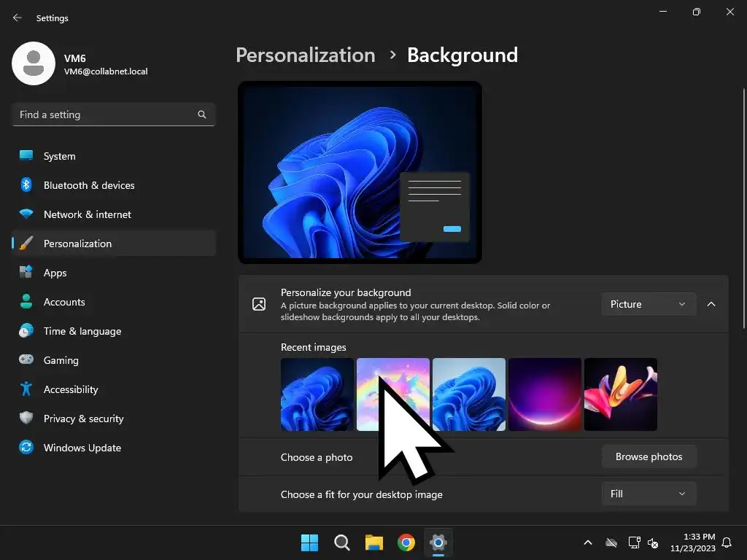Select the rainbow unicorn recent image
747x560 pixels.
[x=393, y=394]
